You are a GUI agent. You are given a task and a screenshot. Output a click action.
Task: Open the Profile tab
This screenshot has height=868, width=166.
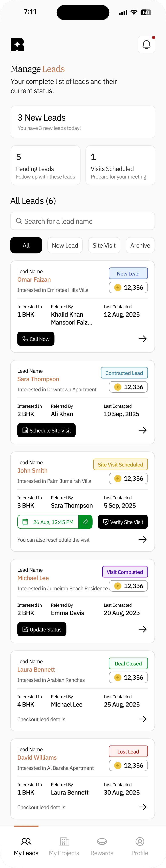click(140, 846)
